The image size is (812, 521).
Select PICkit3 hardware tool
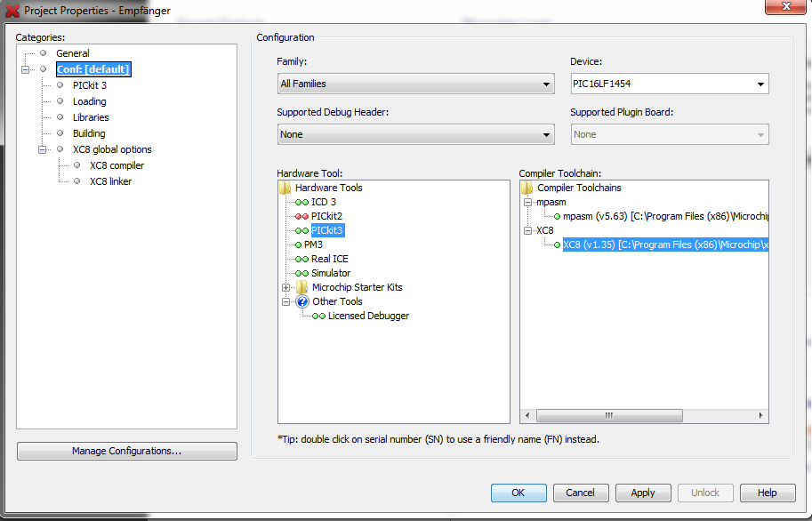coord(327,230)
